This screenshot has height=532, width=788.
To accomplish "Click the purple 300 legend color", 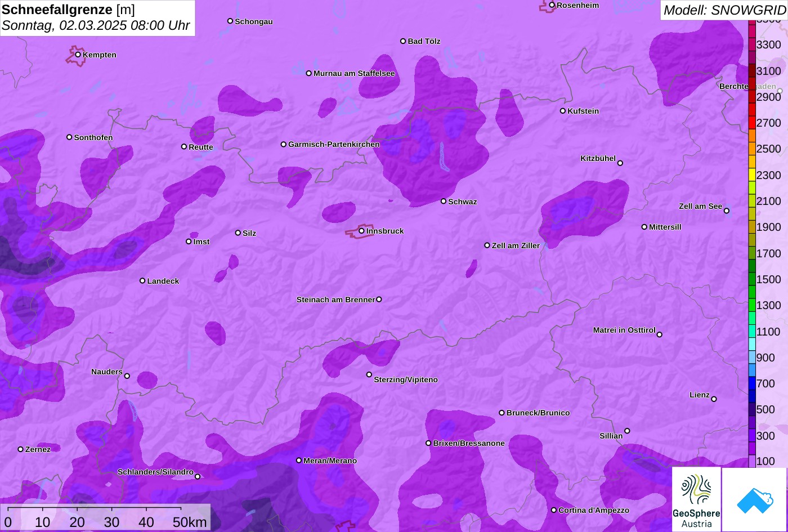I will click(752, 436).
